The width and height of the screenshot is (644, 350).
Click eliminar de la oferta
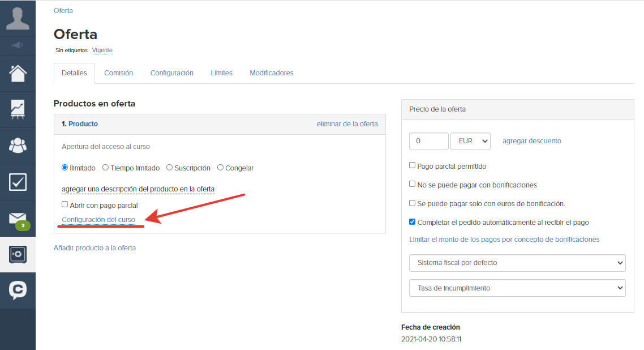click(x=347, y=123)
